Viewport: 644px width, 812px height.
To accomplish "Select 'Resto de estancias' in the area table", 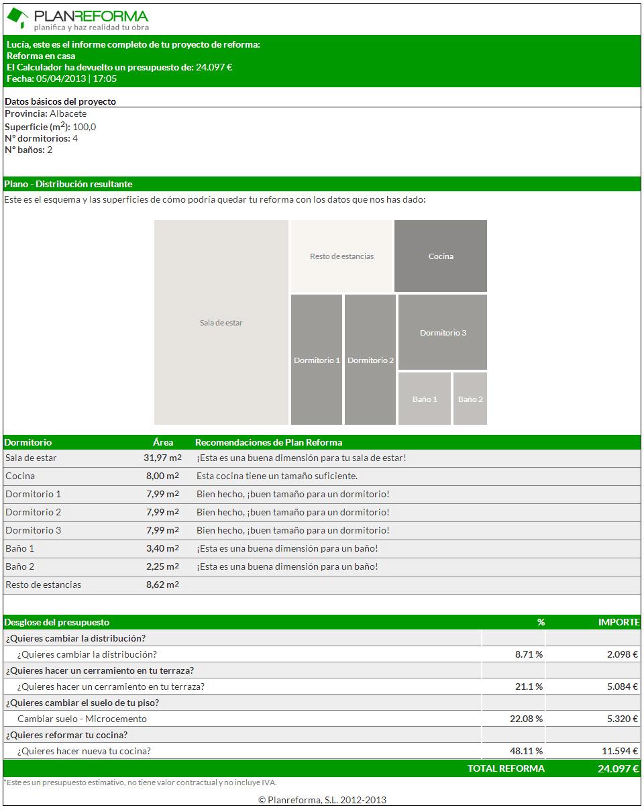I will click(x=44, y=585).
